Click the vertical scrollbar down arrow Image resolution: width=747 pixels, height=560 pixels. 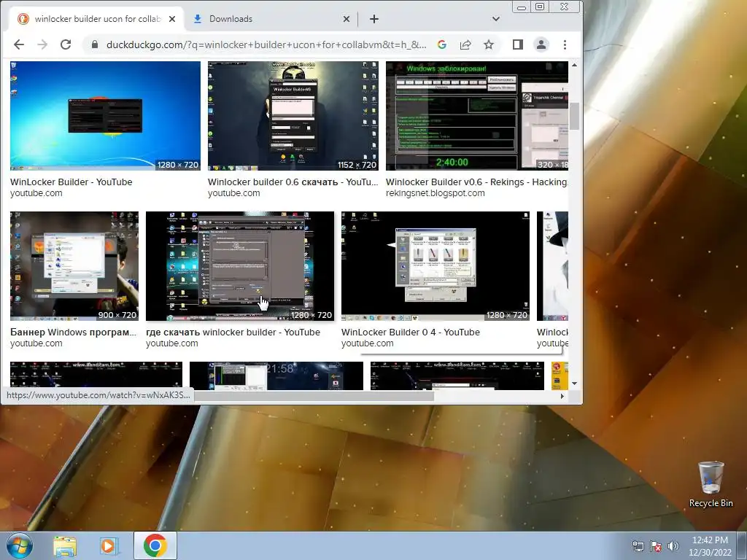pyautogui.click(x=575, y=384)
